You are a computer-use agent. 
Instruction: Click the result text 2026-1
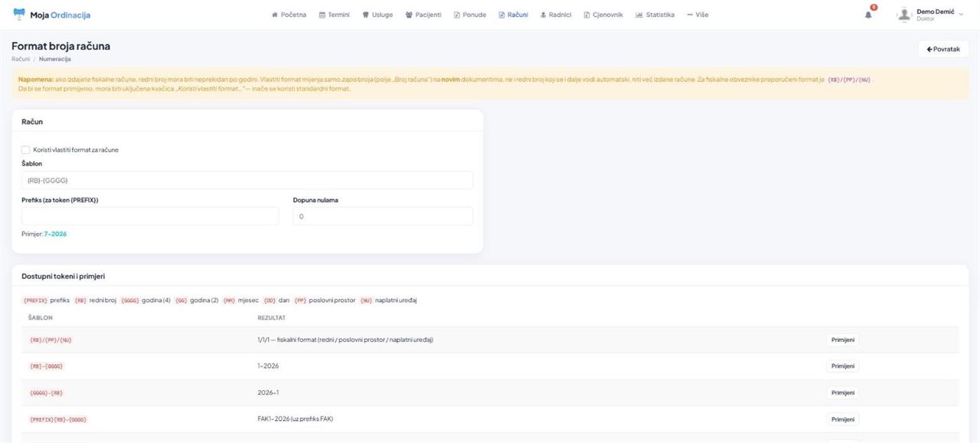pos(268,392)
